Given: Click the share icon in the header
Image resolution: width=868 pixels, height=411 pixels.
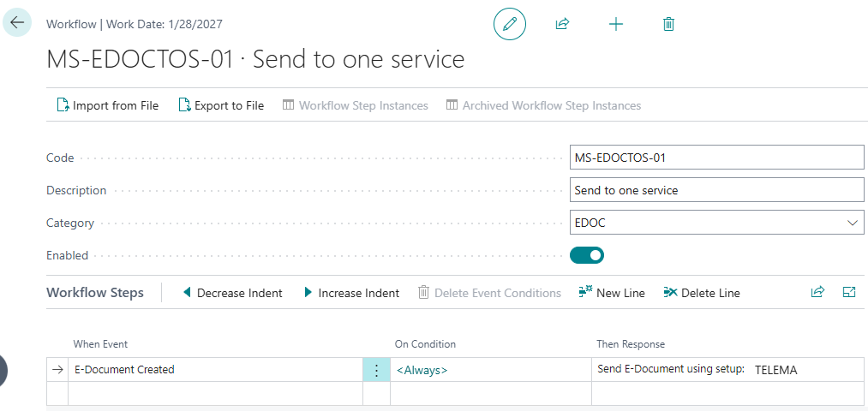Looking at the screenshot, I should 562,24.
